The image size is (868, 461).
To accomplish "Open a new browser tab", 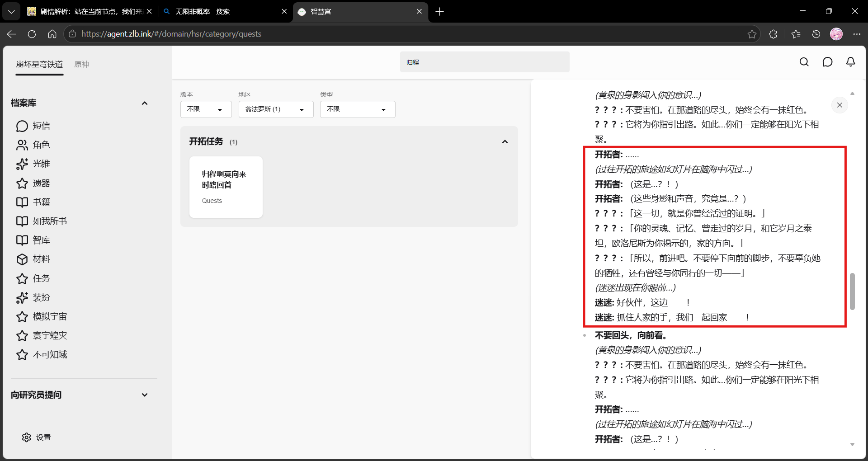I will [x=439, y=12].
